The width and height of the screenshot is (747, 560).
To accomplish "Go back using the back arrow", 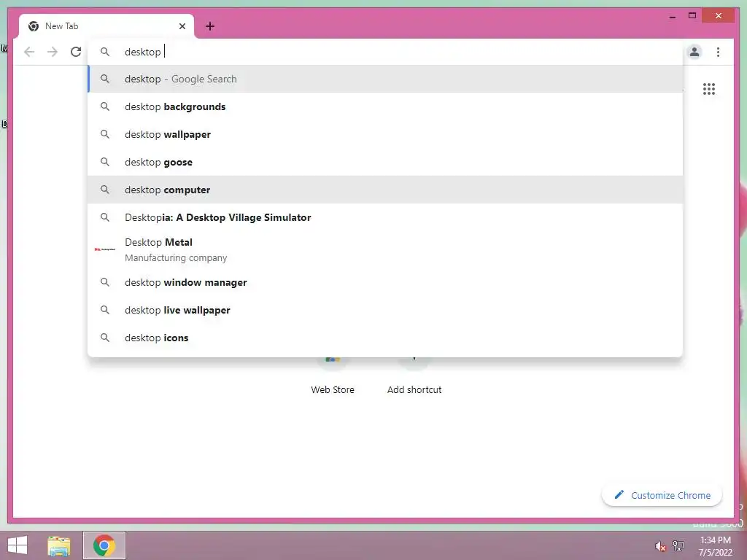I will (x=29, y=52).
